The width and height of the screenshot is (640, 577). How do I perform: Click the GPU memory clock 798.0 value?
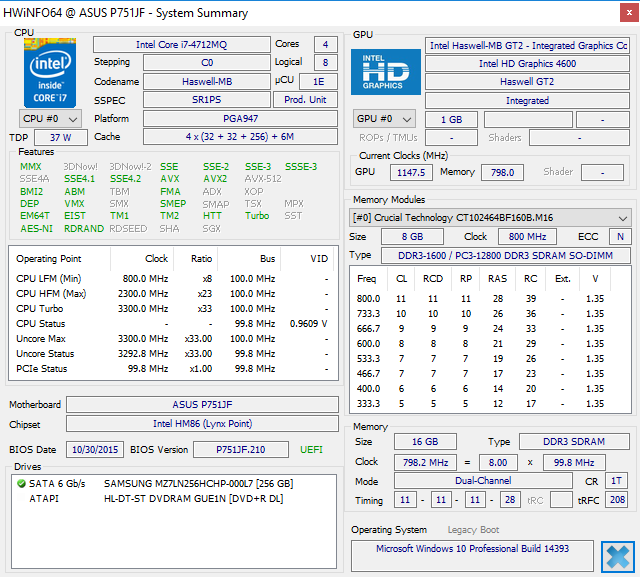point(502,173)
